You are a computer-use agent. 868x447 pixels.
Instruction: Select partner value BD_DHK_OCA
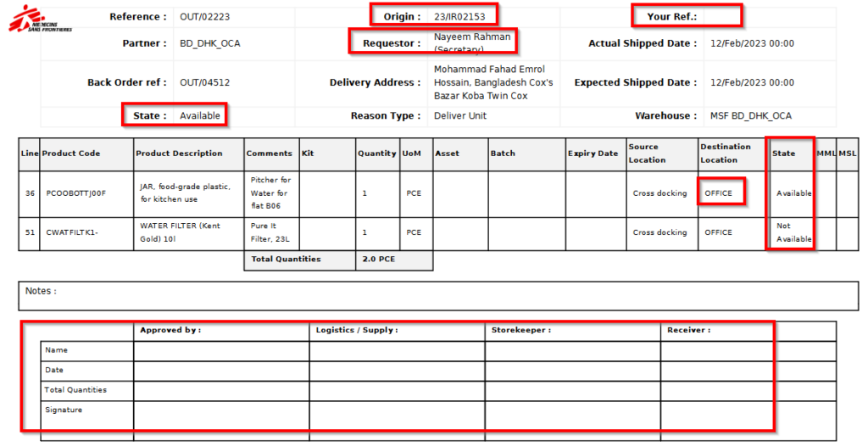[x=210, y=43]
